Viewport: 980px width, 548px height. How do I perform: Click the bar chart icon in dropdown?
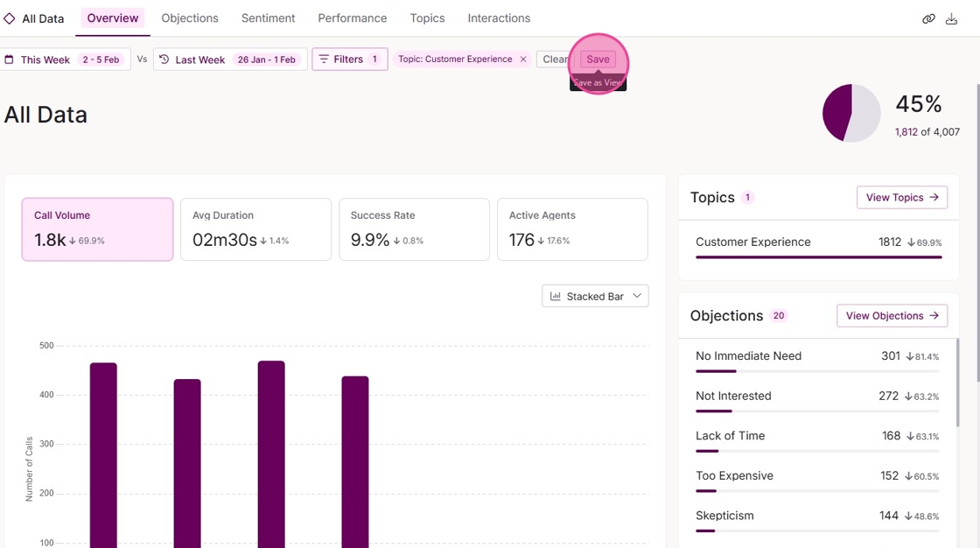click(555, 296)
